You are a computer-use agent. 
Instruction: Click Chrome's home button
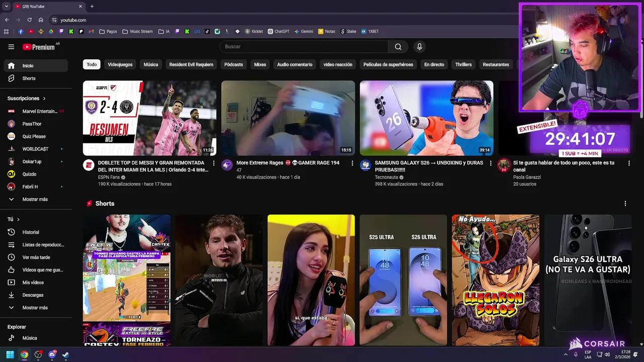click(41, 20)
